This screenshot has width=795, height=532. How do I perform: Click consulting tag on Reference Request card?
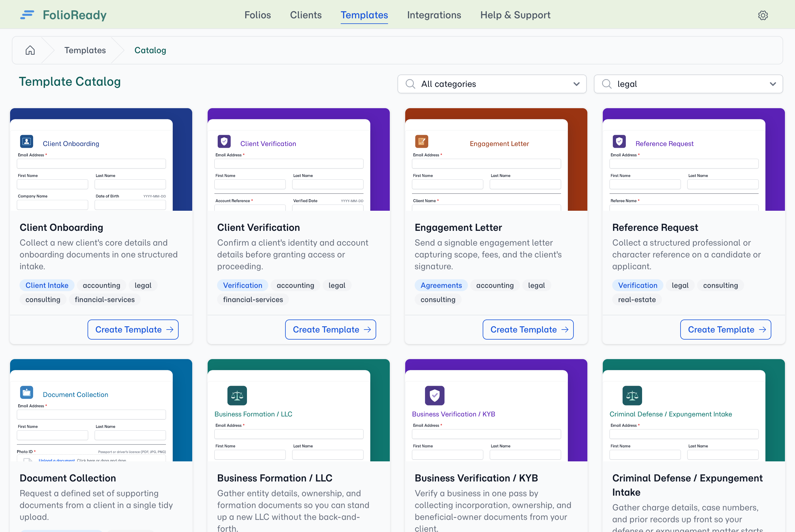pos(721,285)
